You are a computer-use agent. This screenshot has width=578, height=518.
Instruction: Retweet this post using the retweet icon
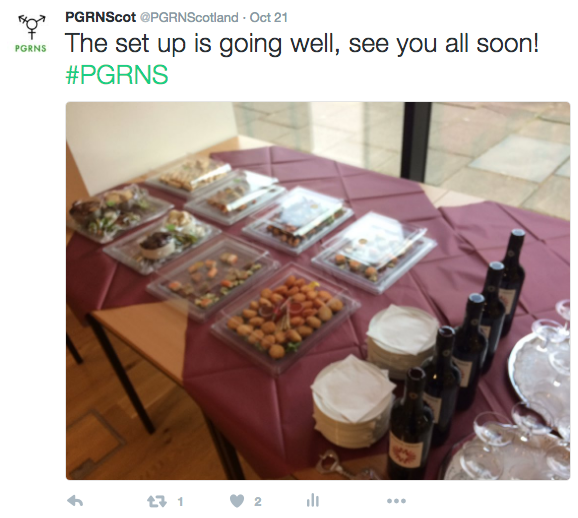tap(157, 501)
